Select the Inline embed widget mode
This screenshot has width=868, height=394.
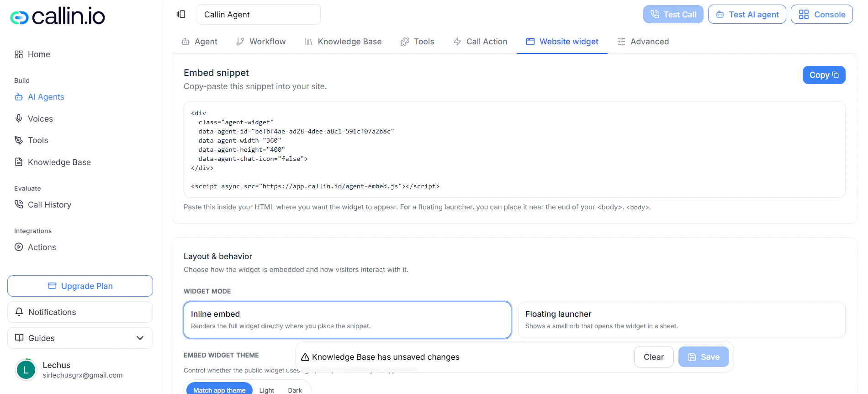point(347,320)
